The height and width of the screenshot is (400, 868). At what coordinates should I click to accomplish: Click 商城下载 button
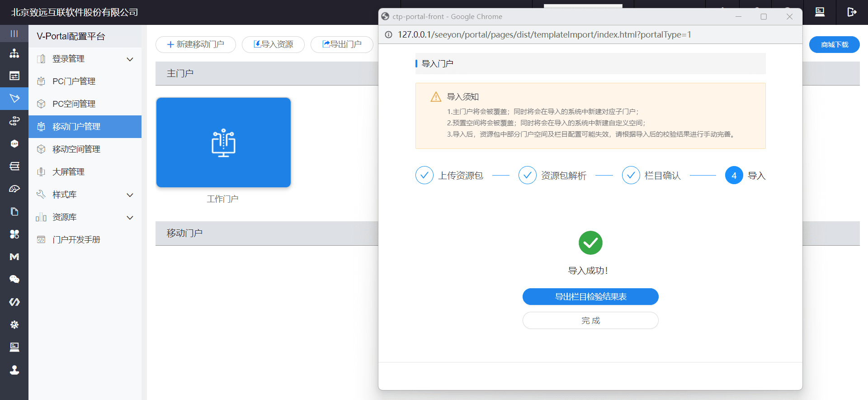[x=835, y=45]
